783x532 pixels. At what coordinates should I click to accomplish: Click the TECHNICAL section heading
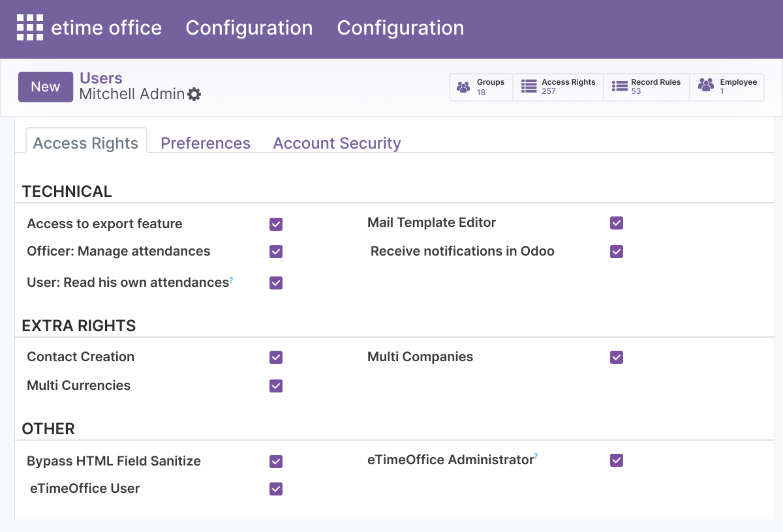(67, 192)
